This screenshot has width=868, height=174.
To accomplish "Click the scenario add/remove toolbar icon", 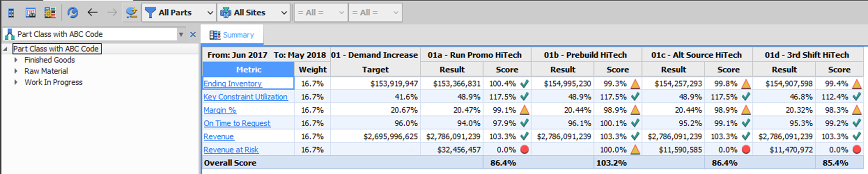I will 131,13.
